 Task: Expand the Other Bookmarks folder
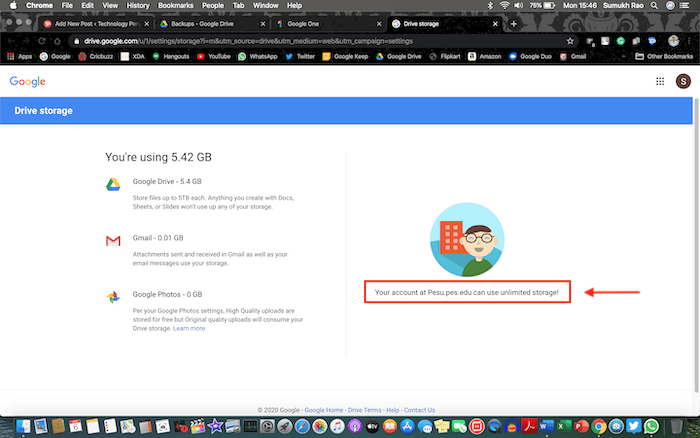(664, 56)
